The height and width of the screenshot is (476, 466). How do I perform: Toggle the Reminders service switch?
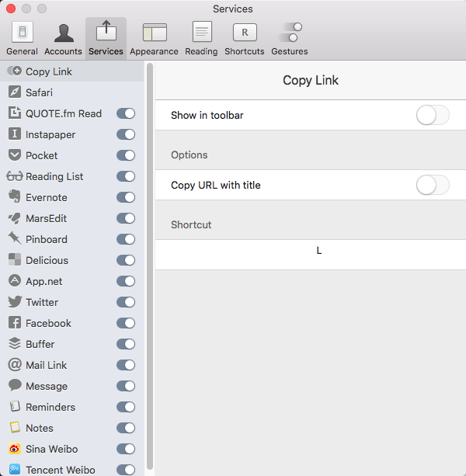[x=126, y=407]
